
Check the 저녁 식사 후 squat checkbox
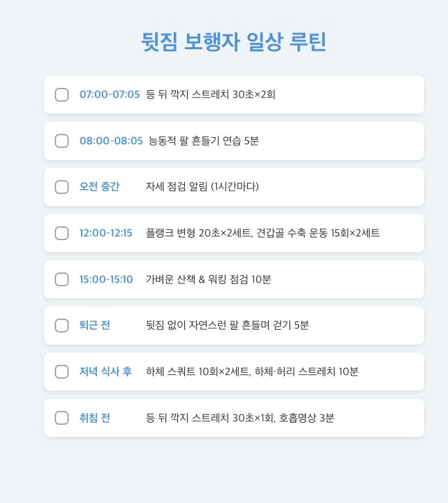pyautogui.click(x=62, y=372)
